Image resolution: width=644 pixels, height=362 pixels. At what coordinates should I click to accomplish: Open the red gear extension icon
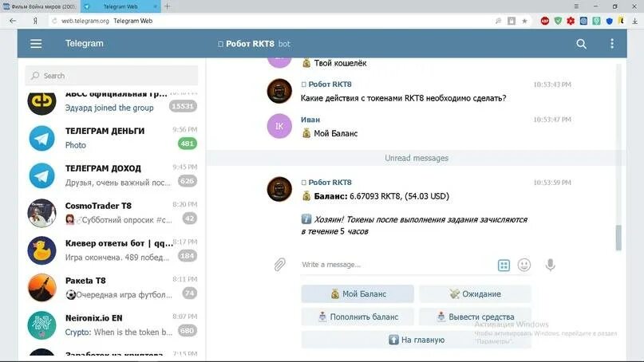point(571,21)
